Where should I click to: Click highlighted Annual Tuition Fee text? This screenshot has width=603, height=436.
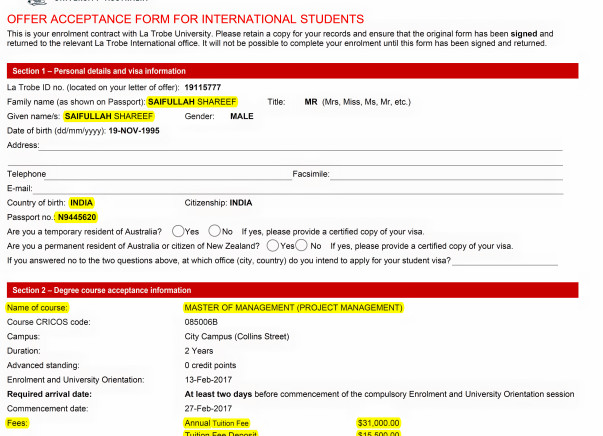[217, 423]
